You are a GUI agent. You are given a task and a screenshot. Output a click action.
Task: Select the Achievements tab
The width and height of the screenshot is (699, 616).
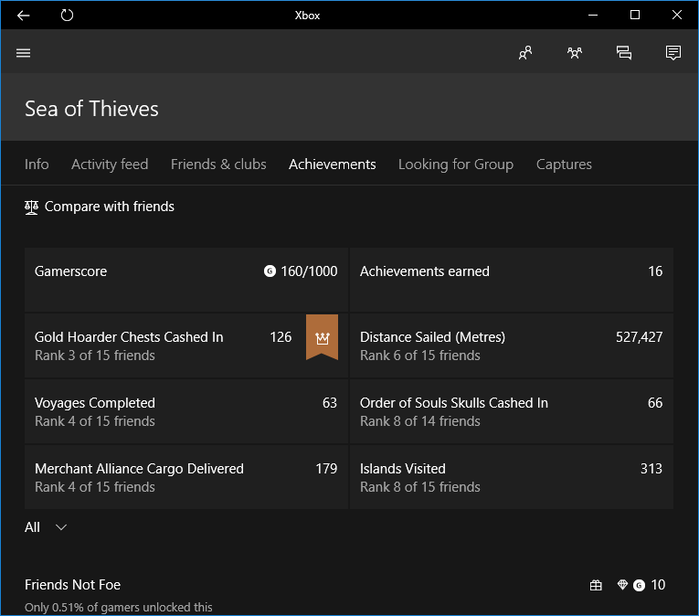point(332,165)
